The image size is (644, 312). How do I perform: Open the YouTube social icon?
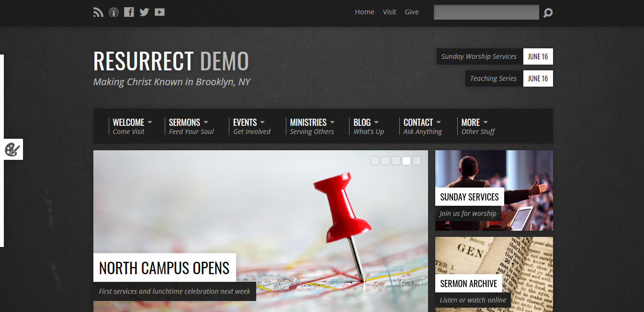159,12
